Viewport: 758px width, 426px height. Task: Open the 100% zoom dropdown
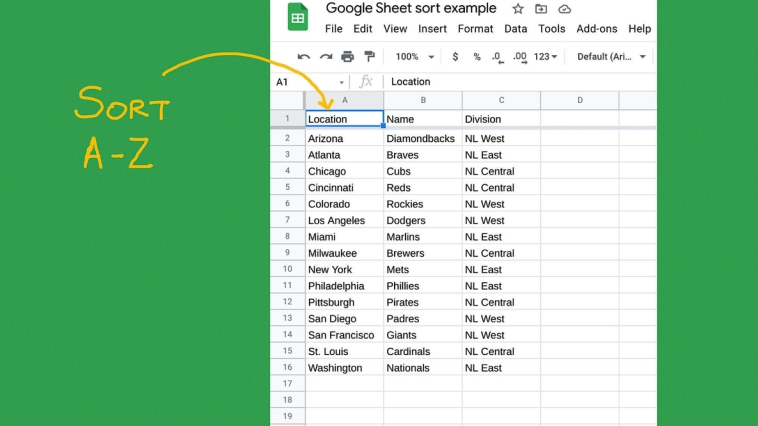pyautogui.click(x=413, y=57)
